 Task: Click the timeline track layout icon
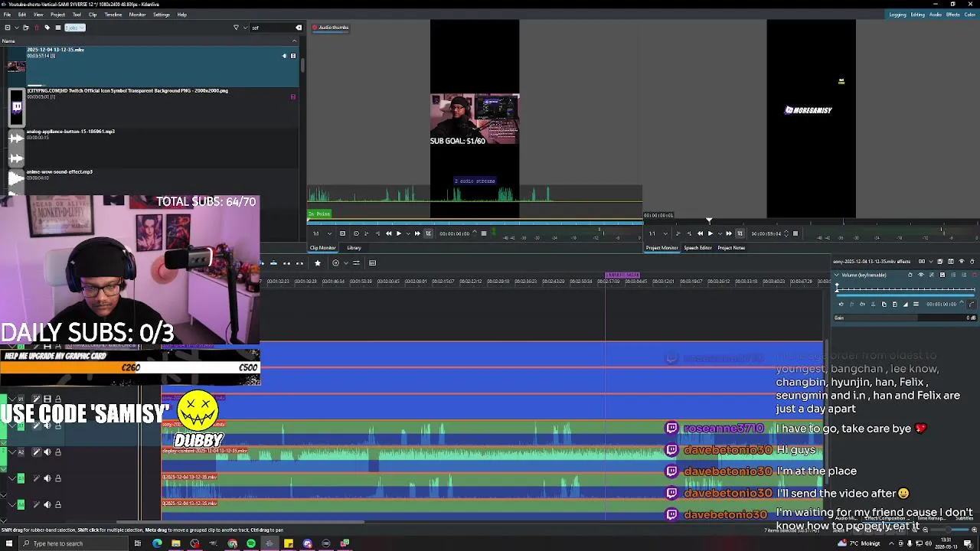(372, 263)
